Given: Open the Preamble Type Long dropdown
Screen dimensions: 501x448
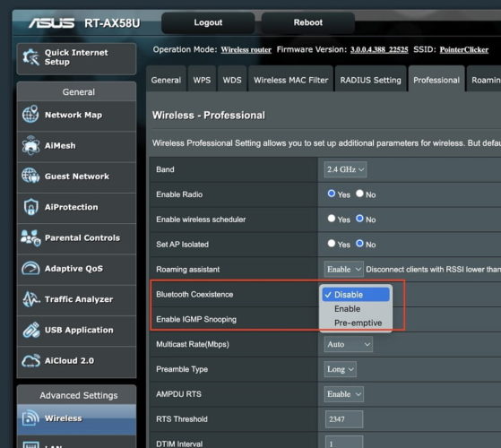Looking at the screenshot, I should click(x=340, y=369).
